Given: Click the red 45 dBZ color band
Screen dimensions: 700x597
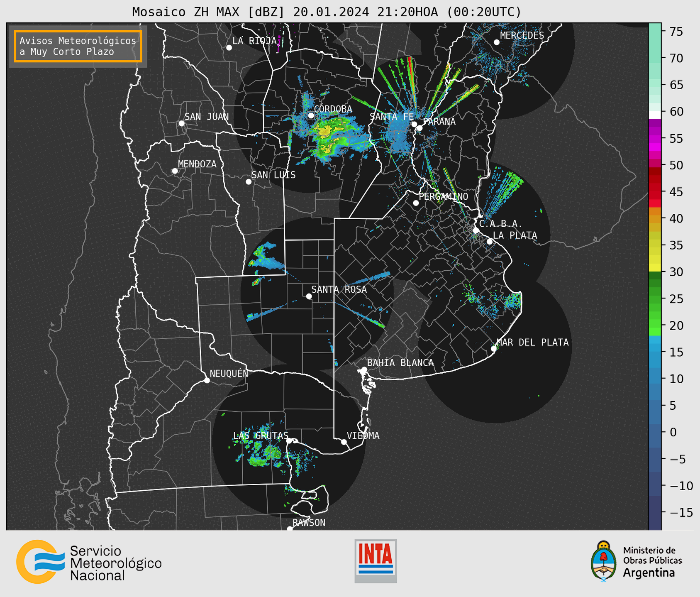Looking at the screenshot, I should pos(655,192).
